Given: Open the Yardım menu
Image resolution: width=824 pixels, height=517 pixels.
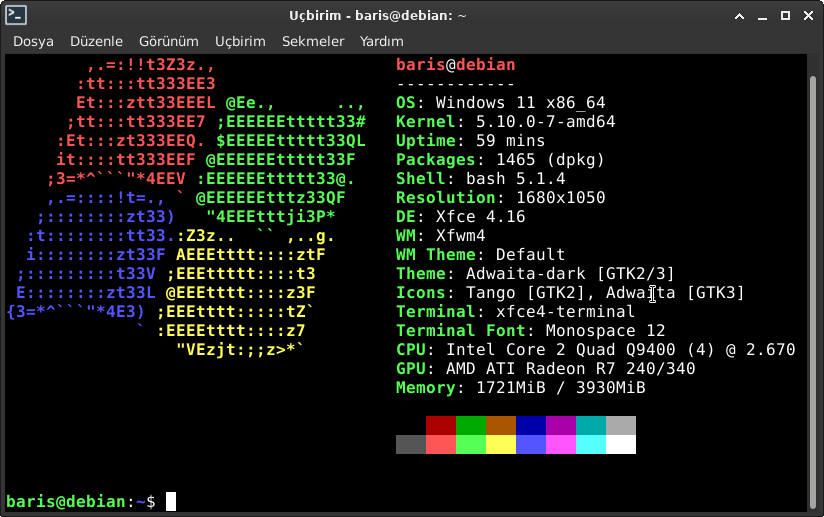Looking at the screenshot, I should click(382, 42).
